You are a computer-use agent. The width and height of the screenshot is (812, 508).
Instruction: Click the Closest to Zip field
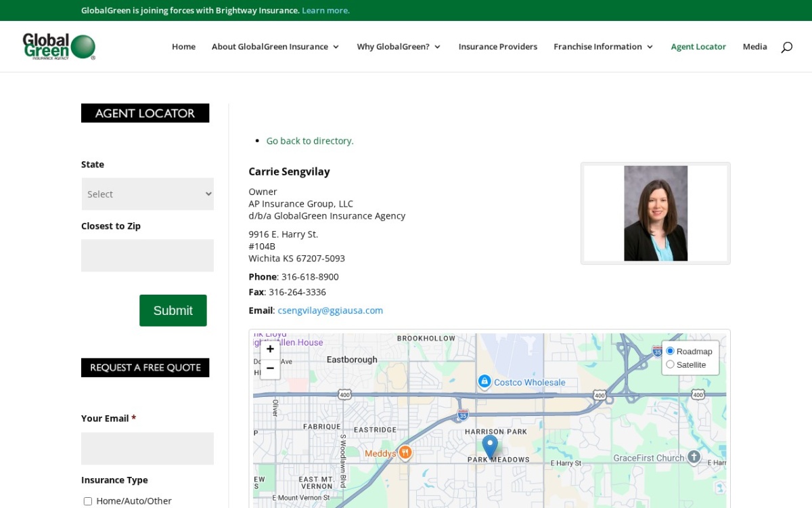click(x=148, y=255)
